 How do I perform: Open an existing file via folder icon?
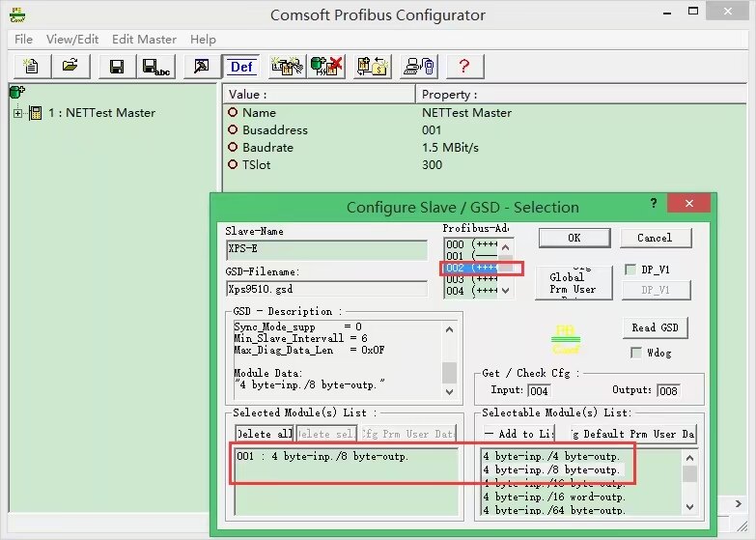tap(70, 66)
